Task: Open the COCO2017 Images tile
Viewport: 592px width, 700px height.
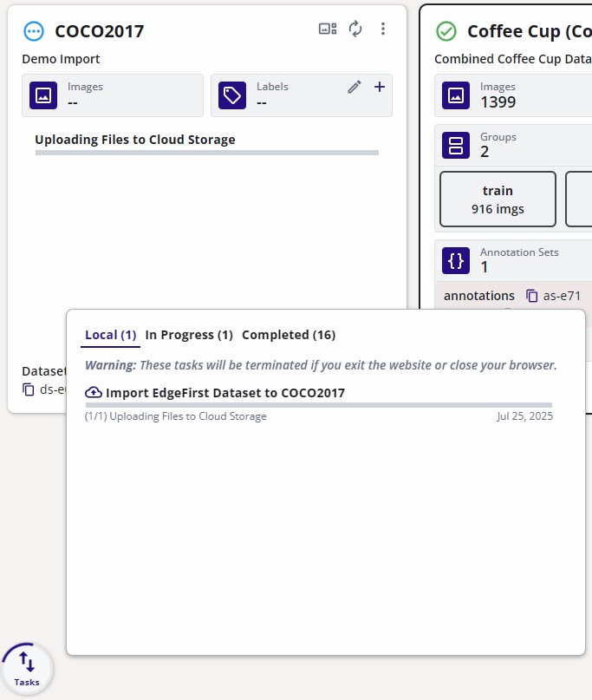Action: (x=113, y=95)
